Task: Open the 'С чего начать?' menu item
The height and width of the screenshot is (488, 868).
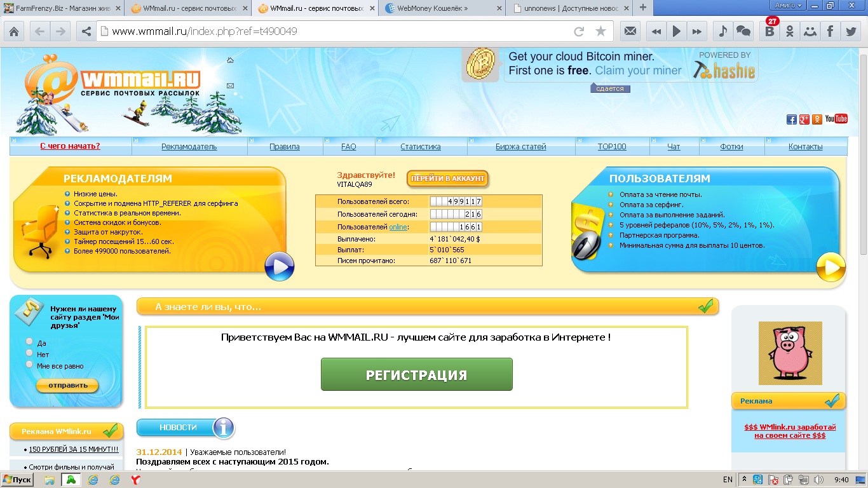Action: 70,146
